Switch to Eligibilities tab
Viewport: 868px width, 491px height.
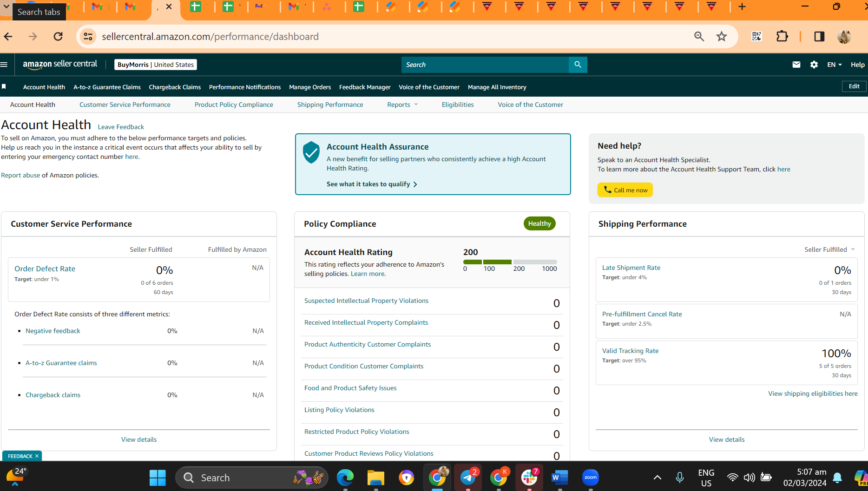click(x=458, y=105)
